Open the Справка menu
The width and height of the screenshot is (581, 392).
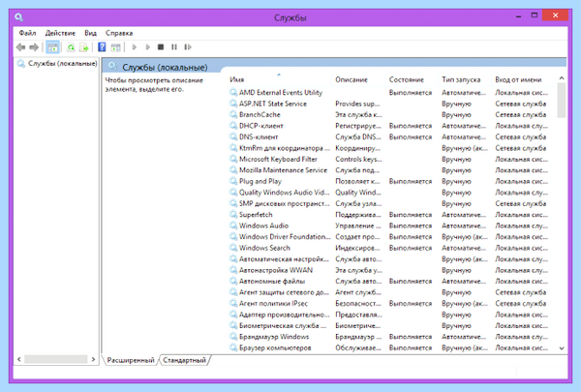(x=119, y=33)
